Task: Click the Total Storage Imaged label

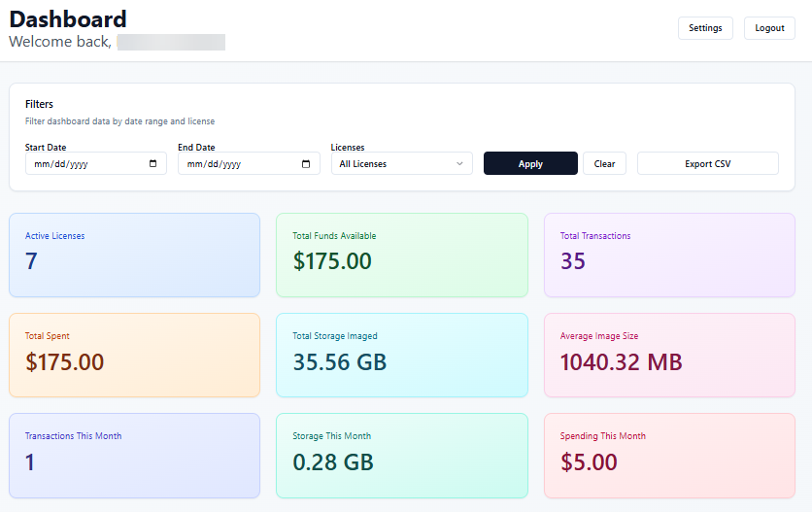Action: pos(334,336)
